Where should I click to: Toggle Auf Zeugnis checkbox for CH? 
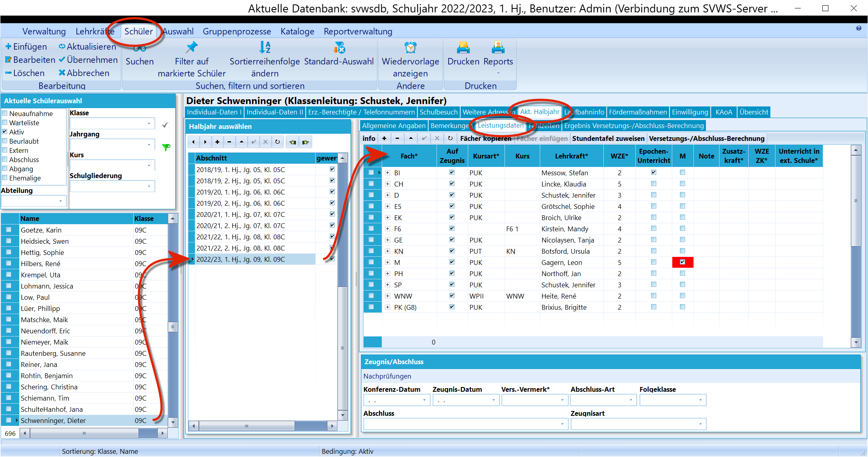coord(452,184)
